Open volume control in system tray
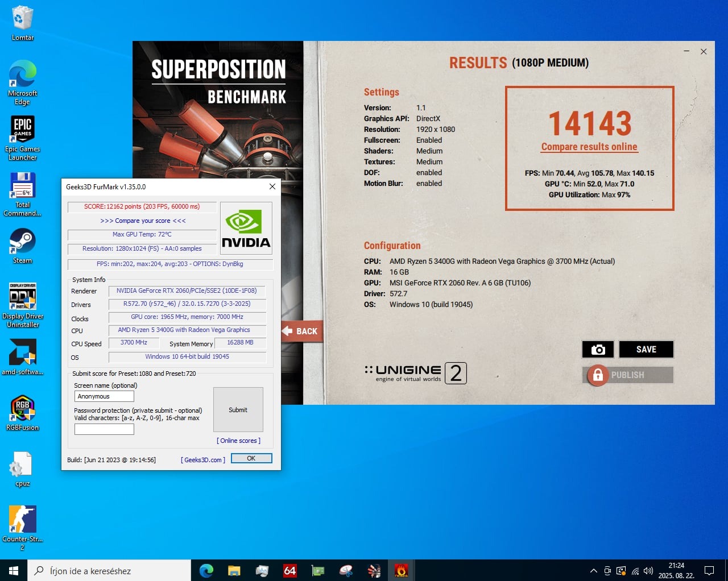728x581 pixels. click(x=648, y=570)
